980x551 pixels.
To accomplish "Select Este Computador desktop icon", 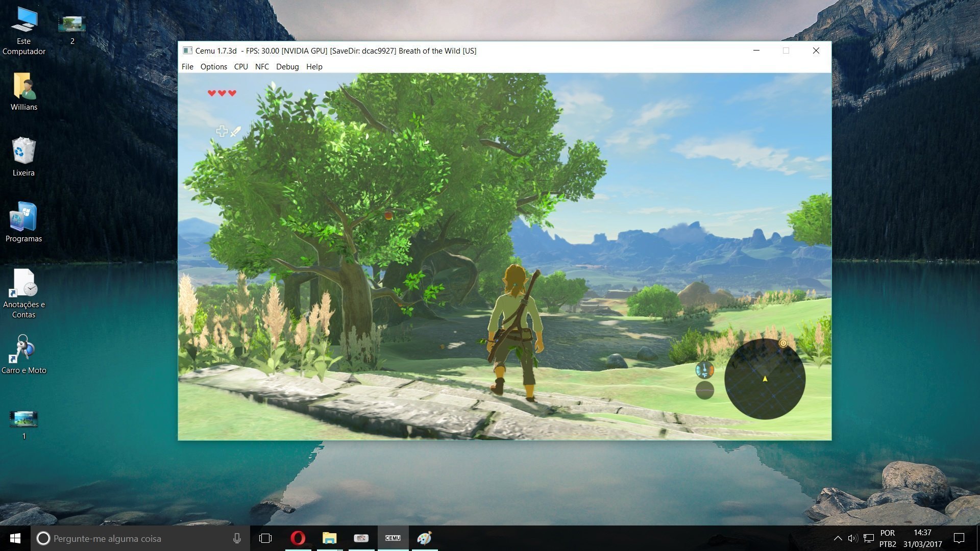I will coord(23,31).
